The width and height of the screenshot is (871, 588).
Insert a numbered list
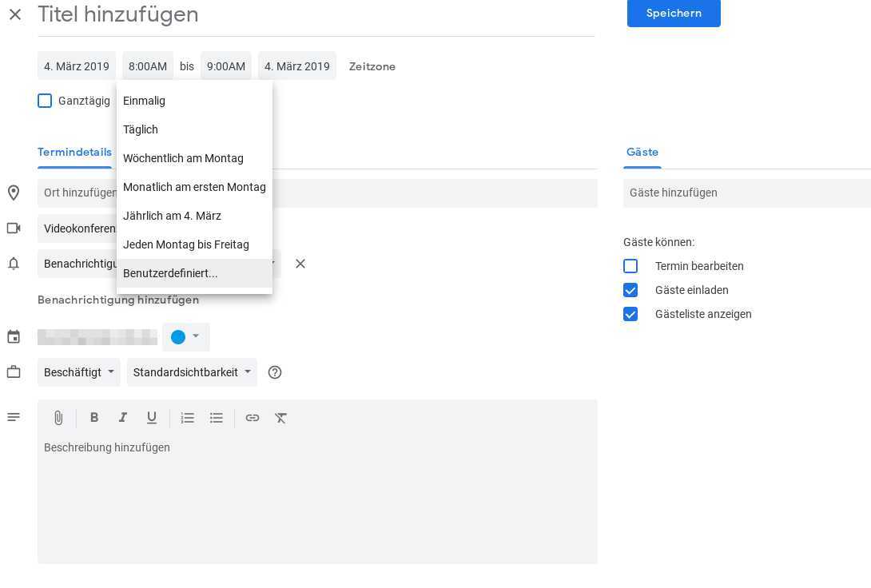[x=188, y=418]
